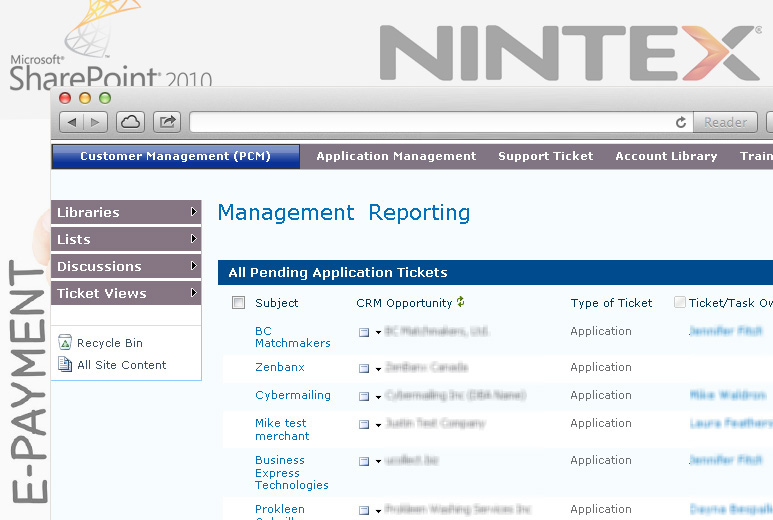This screenshot has width=773, height=520.
Task: Tick the select-all checkbox next to Subject
Action: (x=239, y=303)
